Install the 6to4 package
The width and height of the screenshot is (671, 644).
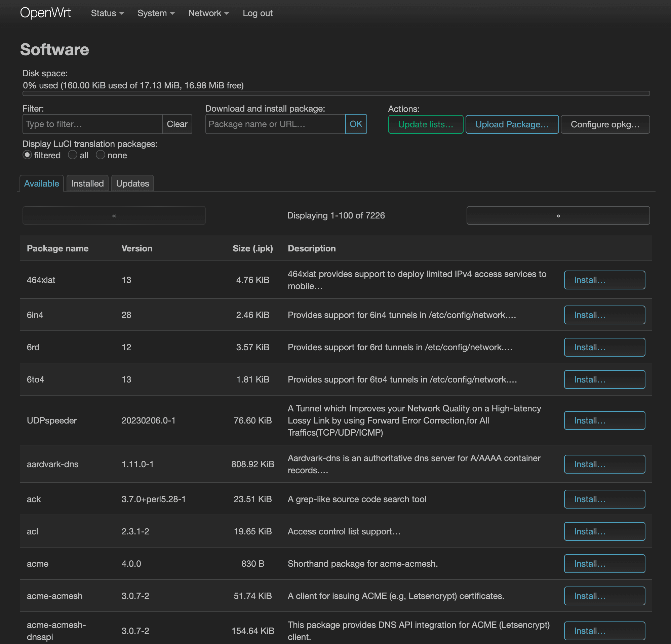(604, 379)
